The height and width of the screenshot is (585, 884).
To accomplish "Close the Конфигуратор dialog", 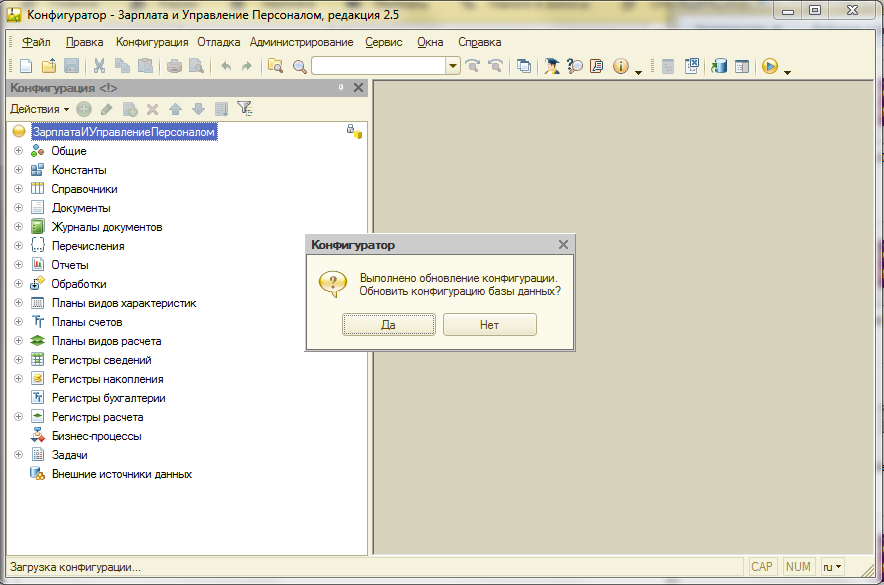I will (563, 245).
